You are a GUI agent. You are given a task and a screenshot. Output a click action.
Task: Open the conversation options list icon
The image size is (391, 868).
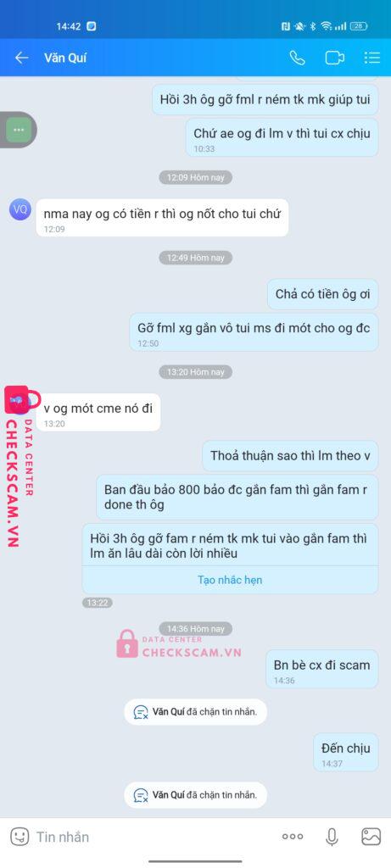(x=372, y=58)
